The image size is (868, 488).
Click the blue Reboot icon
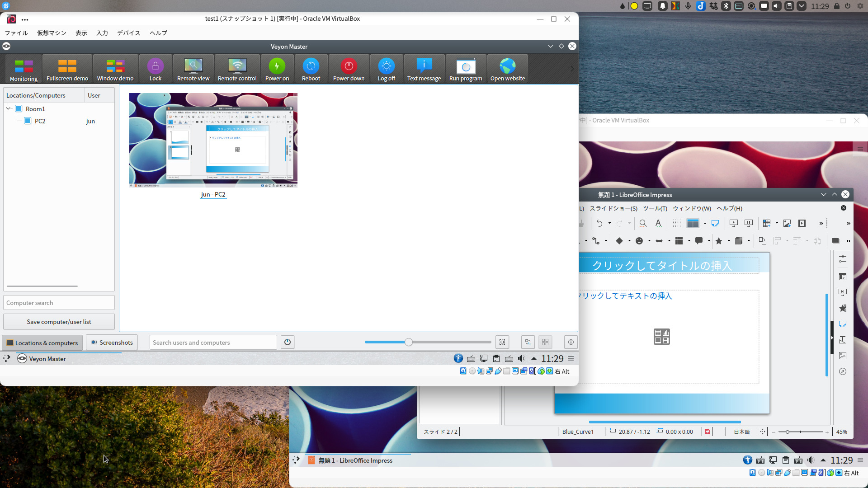[311, 69]
